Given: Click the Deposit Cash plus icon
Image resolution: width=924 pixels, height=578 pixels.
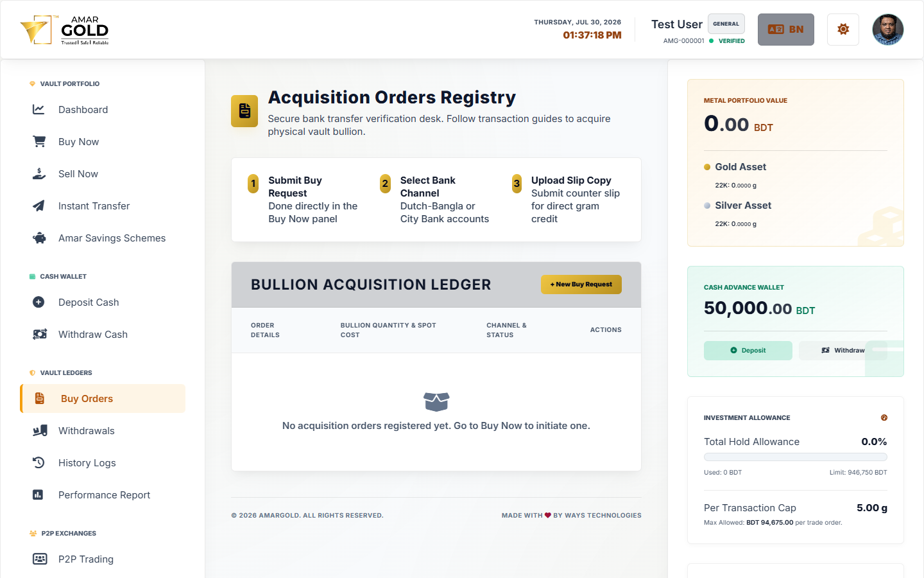Looking at the screenshot, I should (38, 302).
